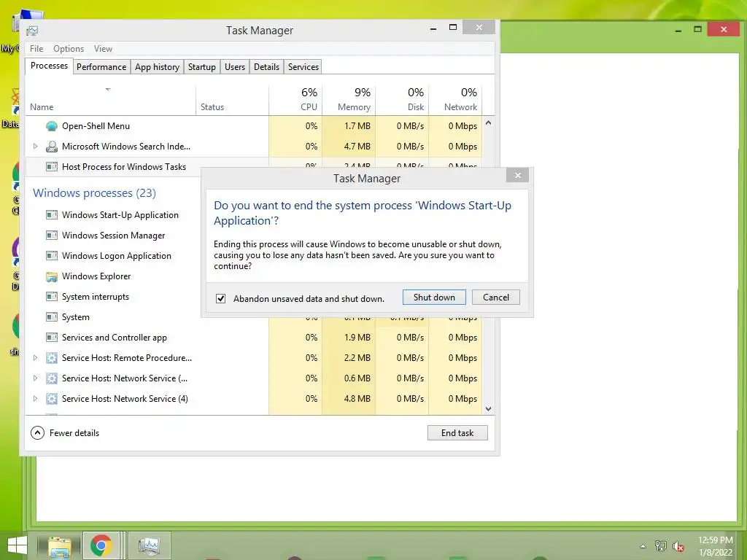Open the Options menu
Image resolution: width=747 pixels, height=560 pixels.
click(69, 49)
